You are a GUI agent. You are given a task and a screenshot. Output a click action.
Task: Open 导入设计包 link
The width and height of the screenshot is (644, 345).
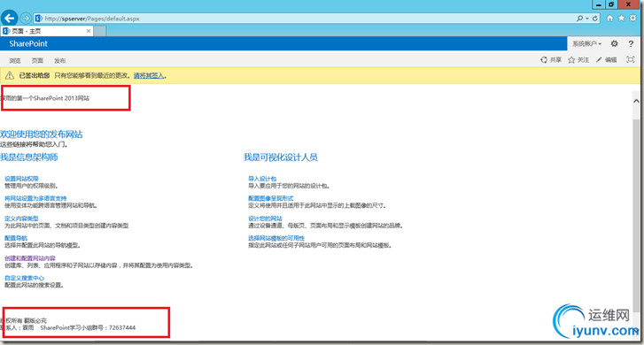point(262,179)
